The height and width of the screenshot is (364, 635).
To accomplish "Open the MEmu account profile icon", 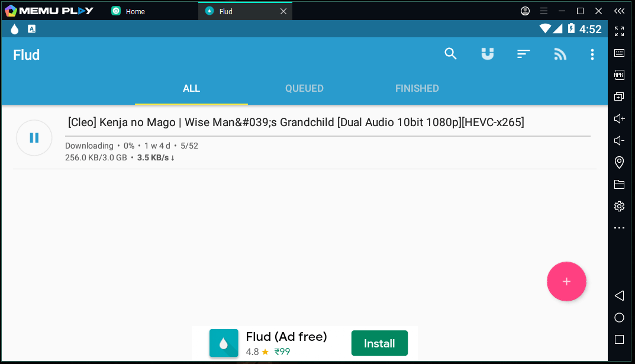I will pos(526,11).
